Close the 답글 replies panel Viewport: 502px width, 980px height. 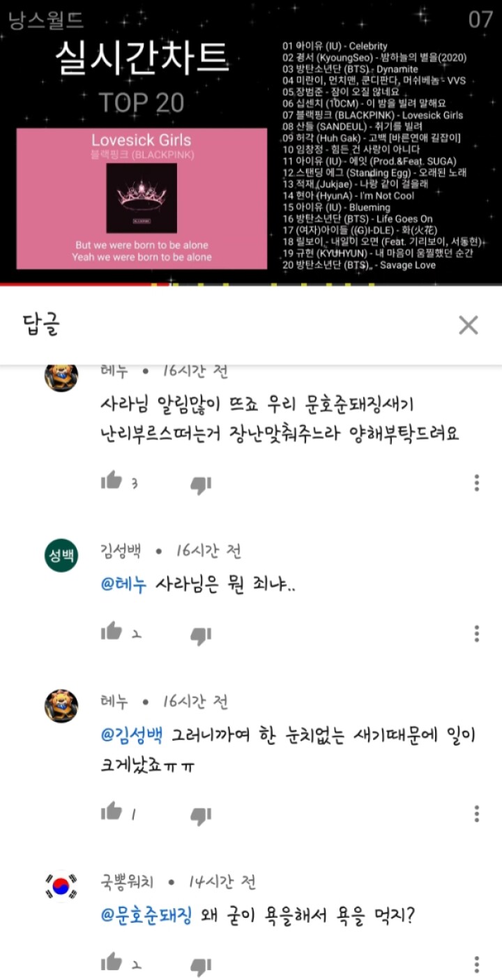(x=468, y=325)
